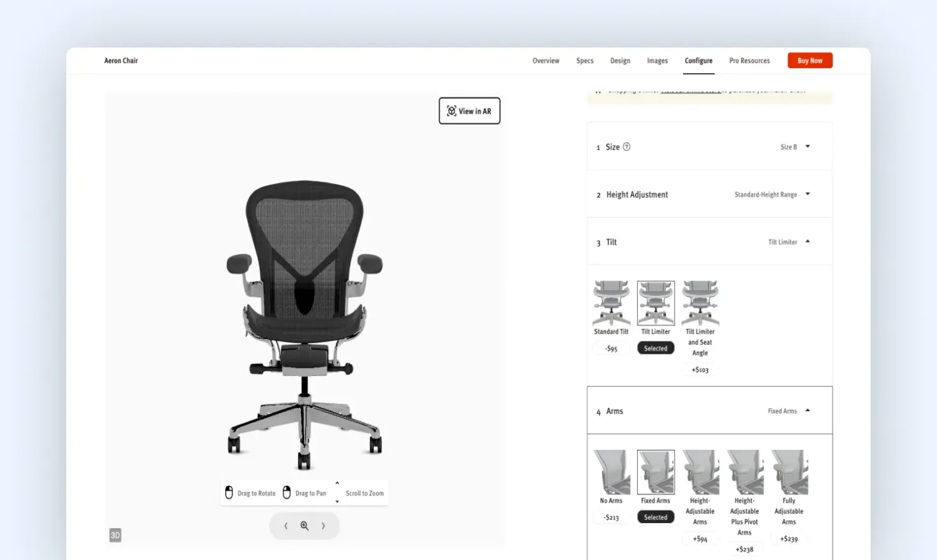Expand the Height Adjustment section
Screen dimensions: 937x560
[x=710, y=194]
